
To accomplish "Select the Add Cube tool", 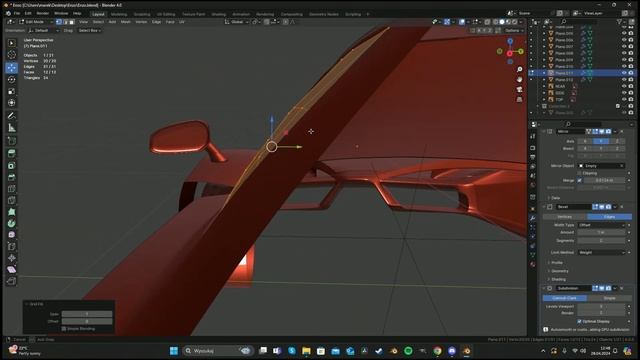I will (12, 141).
